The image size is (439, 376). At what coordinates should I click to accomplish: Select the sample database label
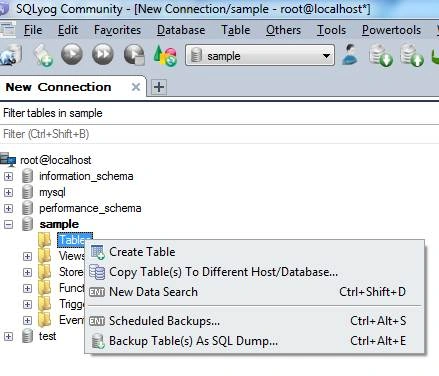point(59,224)
